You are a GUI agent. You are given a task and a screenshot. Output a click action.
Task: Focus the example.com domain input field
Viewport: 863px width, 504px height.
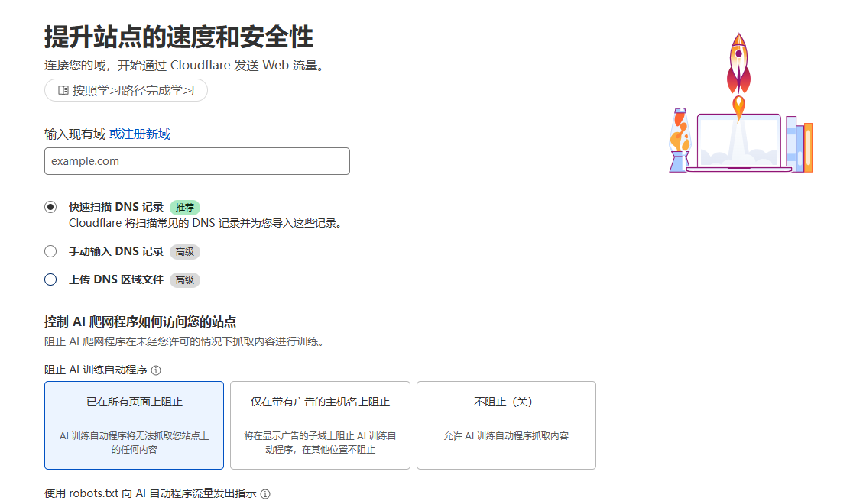[x=196, y=161]
